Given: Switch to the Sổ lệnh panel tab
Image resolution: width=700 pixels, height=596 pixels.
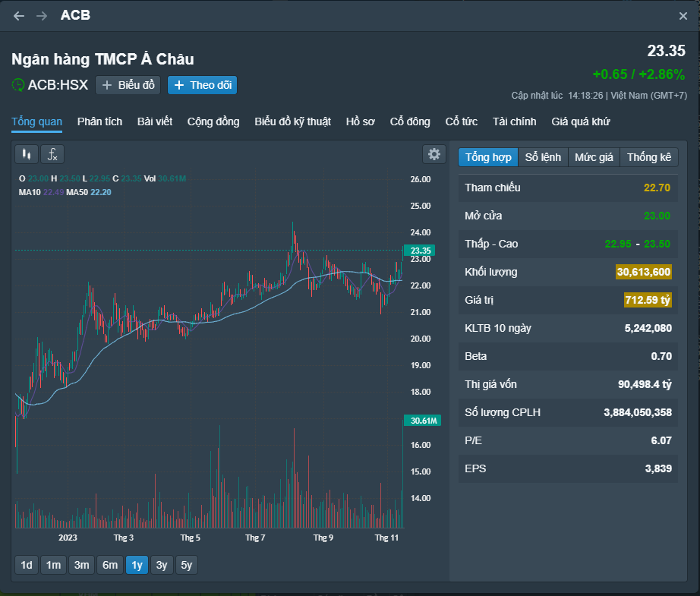Looking at the screenshot, I should [x=543, y=157].
